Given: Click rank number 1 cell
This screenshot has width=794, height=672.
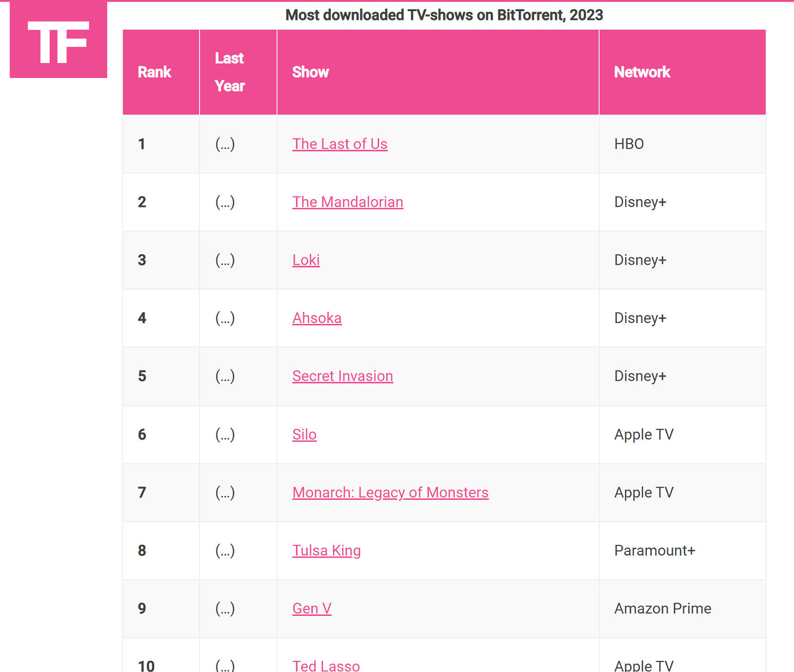Looking at the screenshot, I should pos(142,144).
